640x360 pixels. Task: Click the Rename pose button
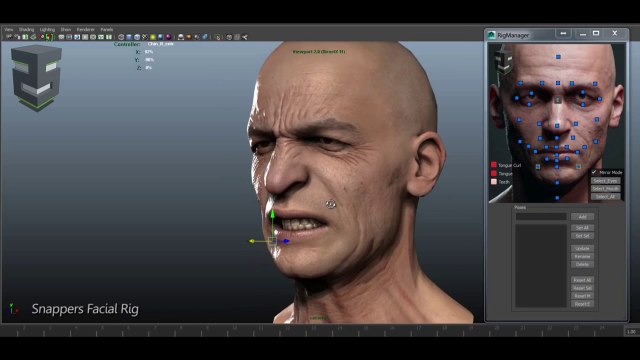tap(582, 256)
